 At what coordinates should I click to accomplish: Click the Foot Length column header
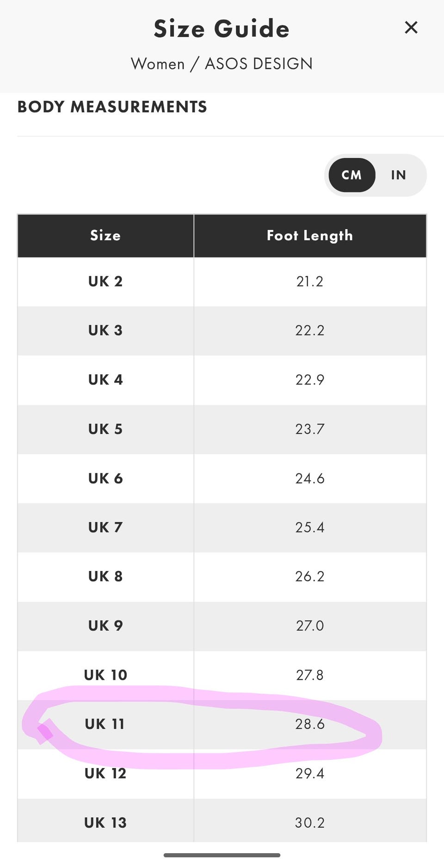pyautogui.click(x=310, y=236)
